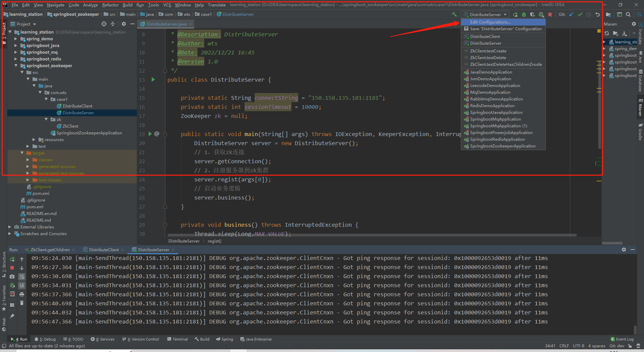Viewport: 644px width, 352px height.
Task: Open the Event Log
Action: pos(622,339)
